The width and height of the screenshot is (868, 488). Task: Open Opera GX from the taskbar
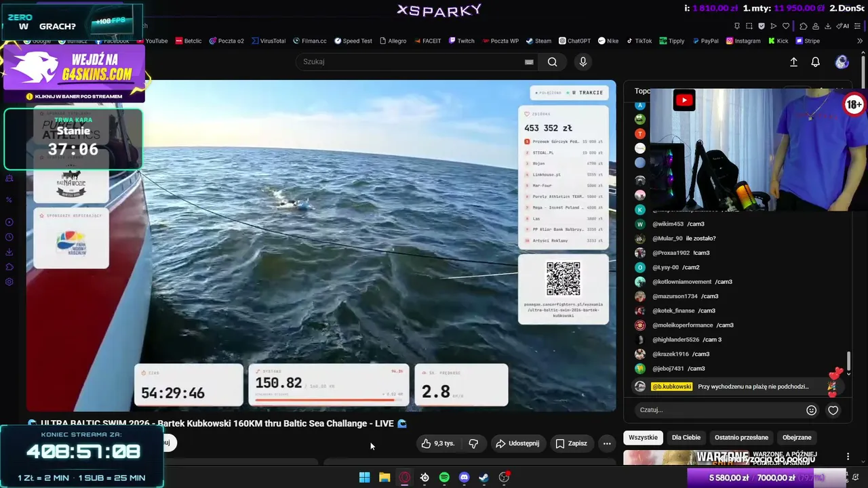pyautogui.click(x=404, y=477)
